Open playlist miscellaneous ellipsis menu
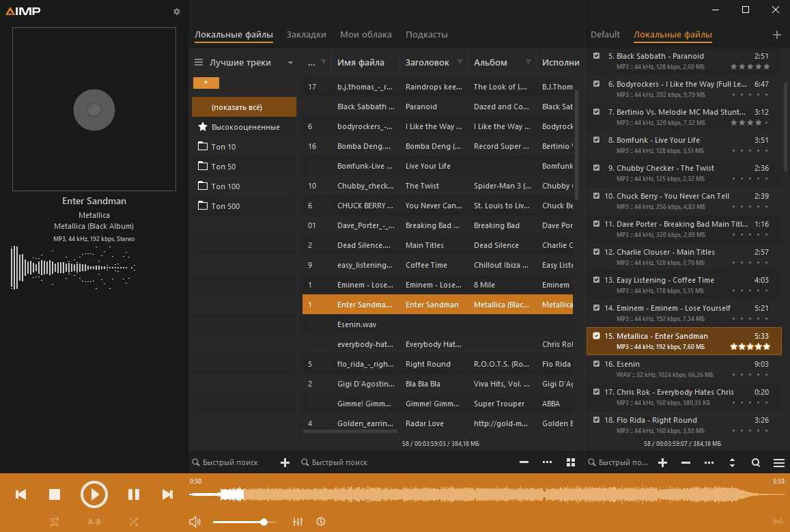 [709, 462]
